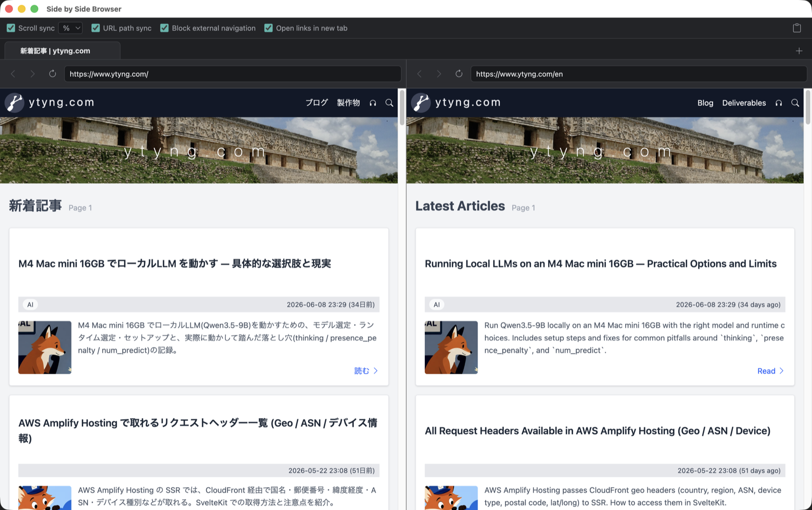Reload the left browser pane
This screenshot has width=812, height=510.
click(52, 74)
